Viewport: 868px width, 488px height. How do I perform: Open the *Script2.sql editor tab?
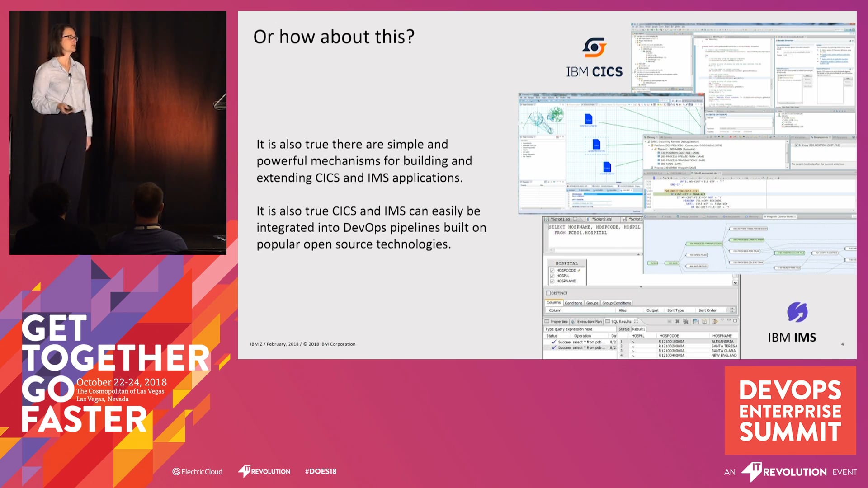tap(602, 219)
